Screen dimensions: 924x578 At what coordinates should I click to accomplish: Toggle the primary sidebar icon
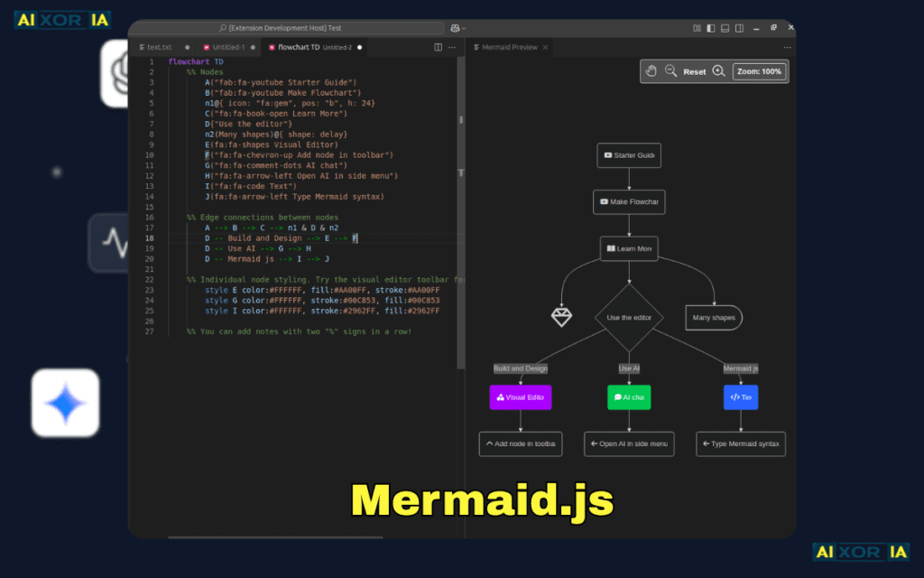[710, 28]
